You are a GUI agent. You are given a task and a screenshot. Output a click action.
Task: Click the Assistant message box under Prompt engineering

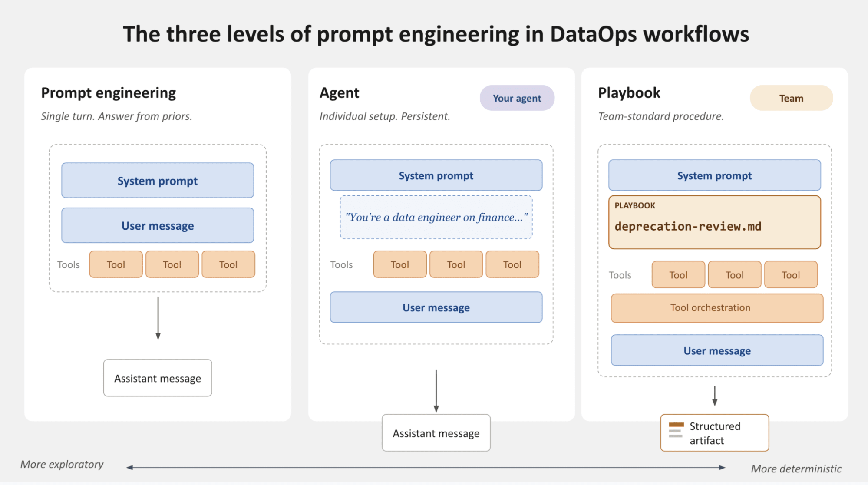158,378
